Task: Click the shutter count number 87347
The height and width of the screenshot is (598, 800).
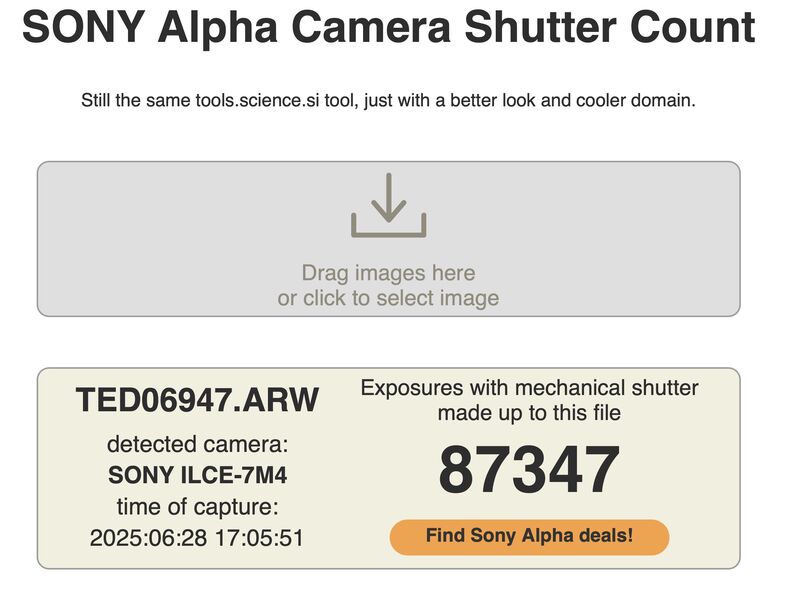Action: pyautogui.click(x=529, y=470)
